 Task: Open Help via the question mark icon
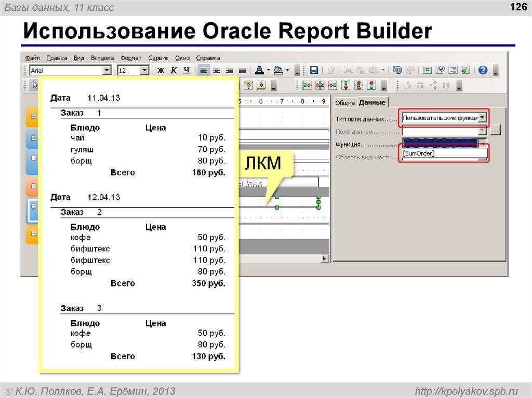[x=482, y=70]
